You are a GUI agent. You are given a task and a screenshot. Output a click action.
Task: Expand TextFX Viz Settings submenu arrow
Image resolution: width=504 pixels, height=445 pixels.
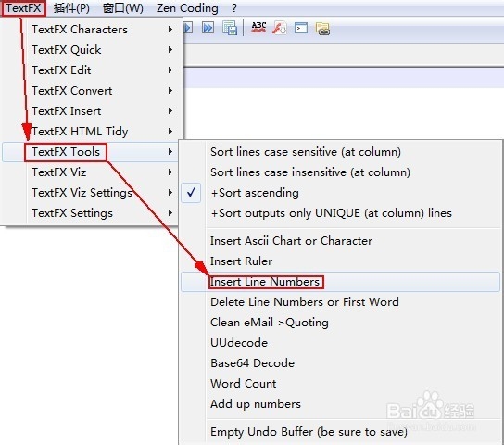pos(170,192)
